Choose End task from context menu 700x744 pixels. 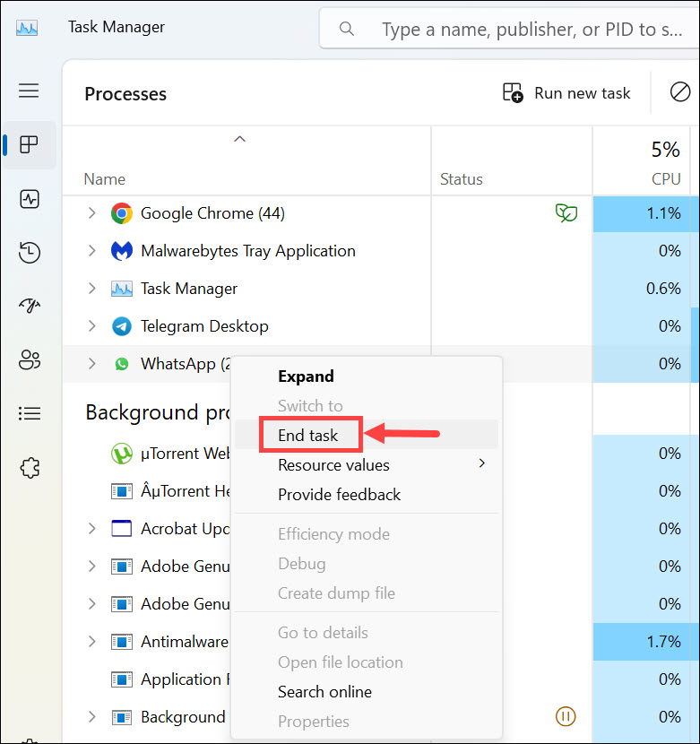308,436
